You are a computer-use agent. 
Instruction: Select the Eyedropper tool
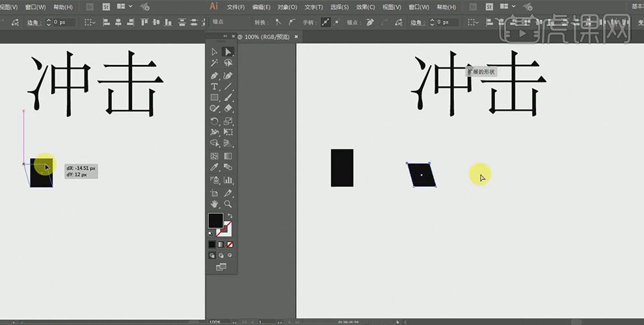(215, 167)
